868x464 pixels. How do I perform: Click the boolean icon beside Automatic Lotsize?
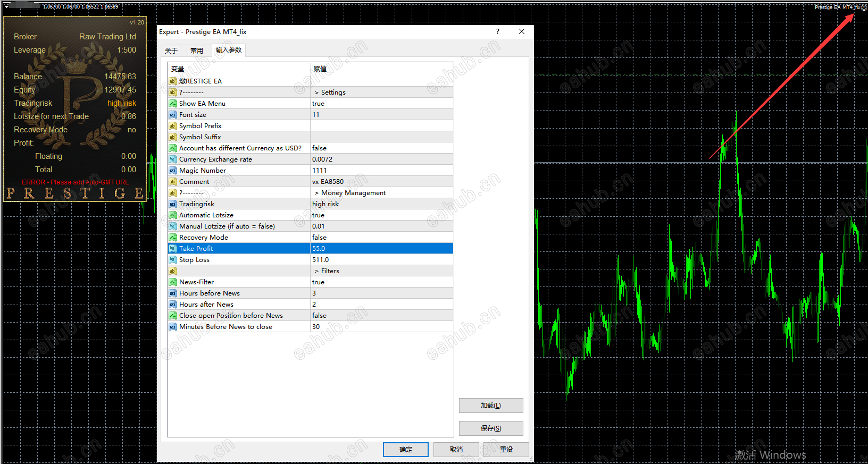click(x=172, y=215)
